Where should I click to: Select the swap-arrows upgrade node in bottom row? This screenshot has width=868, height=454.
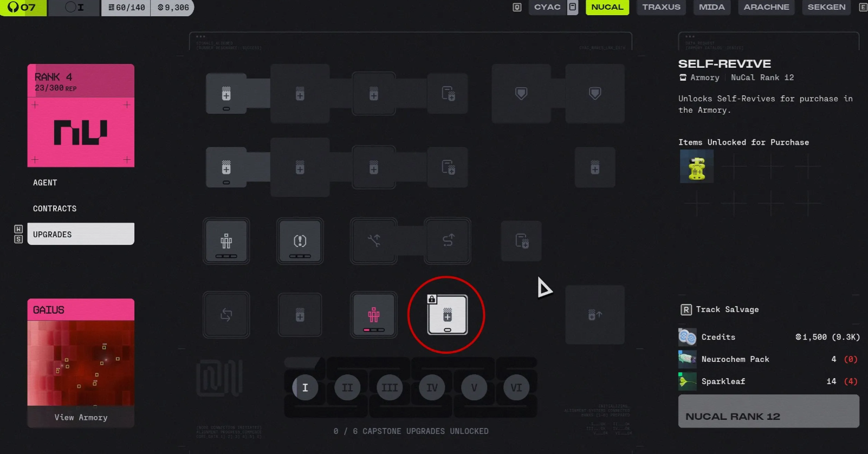(226, 315)
